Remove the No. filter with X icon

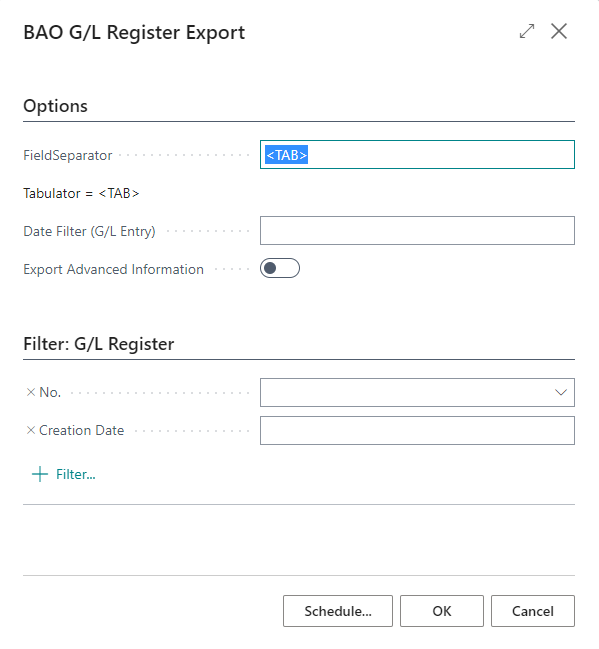click(31, 392)
